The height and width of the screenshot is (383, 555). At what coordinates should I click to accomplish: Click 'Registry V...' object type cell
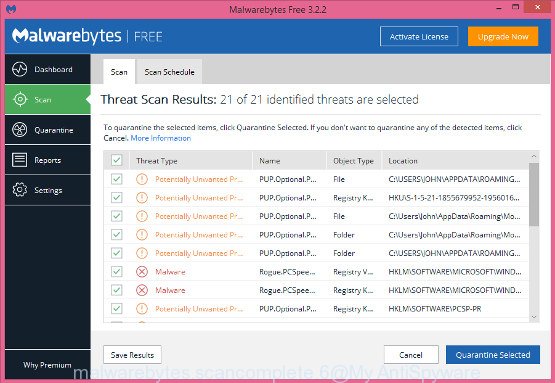(353, 271)
